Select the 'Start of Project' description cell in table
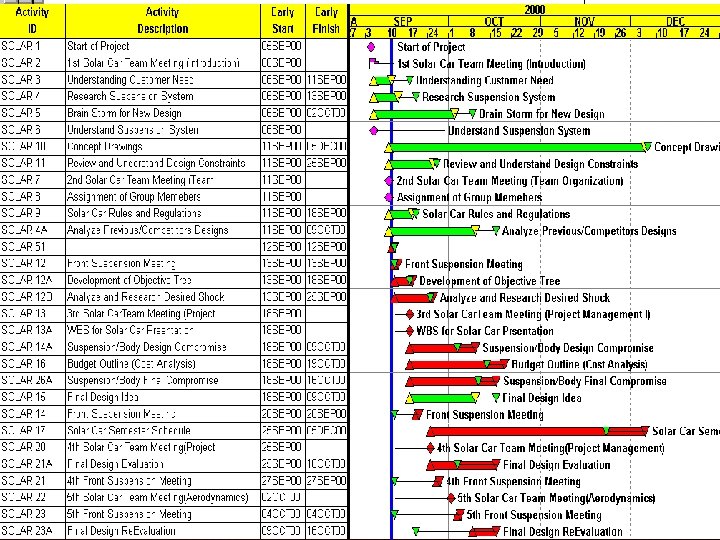 click(163, 46)
